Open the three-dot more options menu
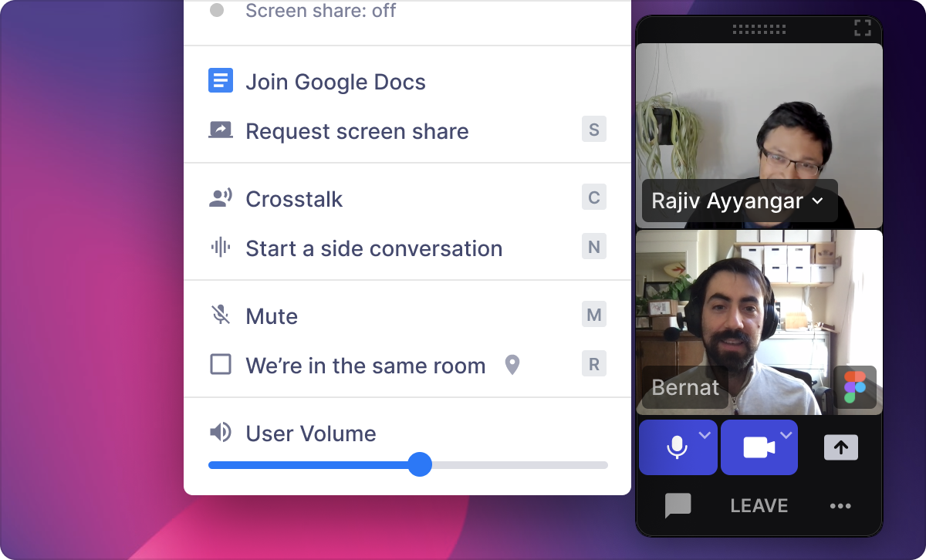Viewport: 926px width, 560px height. [840, 506]
